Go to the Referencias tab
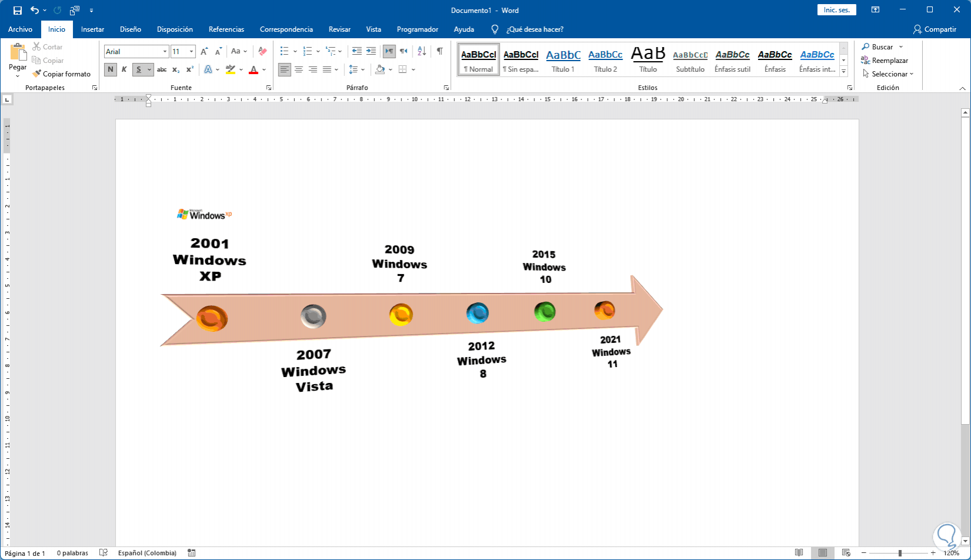This screenshot has height=560, width=971. pos(226,29)
